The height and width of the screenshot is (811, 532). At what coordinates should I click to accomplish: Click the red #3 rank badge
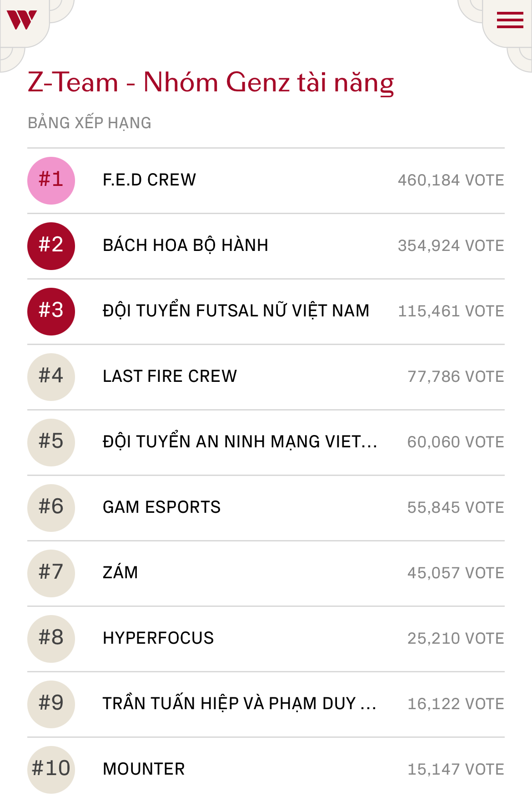(x=51, y=311)
